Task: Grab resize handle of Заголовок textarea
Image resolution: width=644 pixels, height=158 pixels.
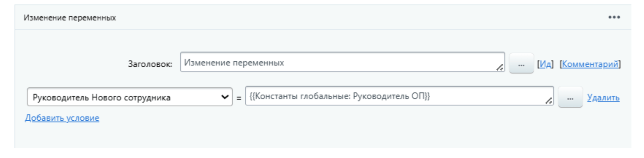Action: 500,68
